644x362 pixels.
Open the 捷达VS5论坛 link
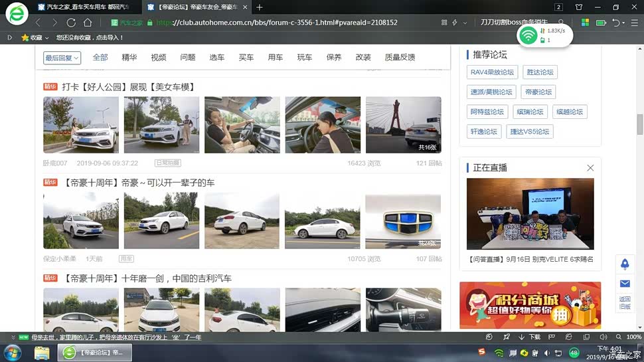click(530, 132)
